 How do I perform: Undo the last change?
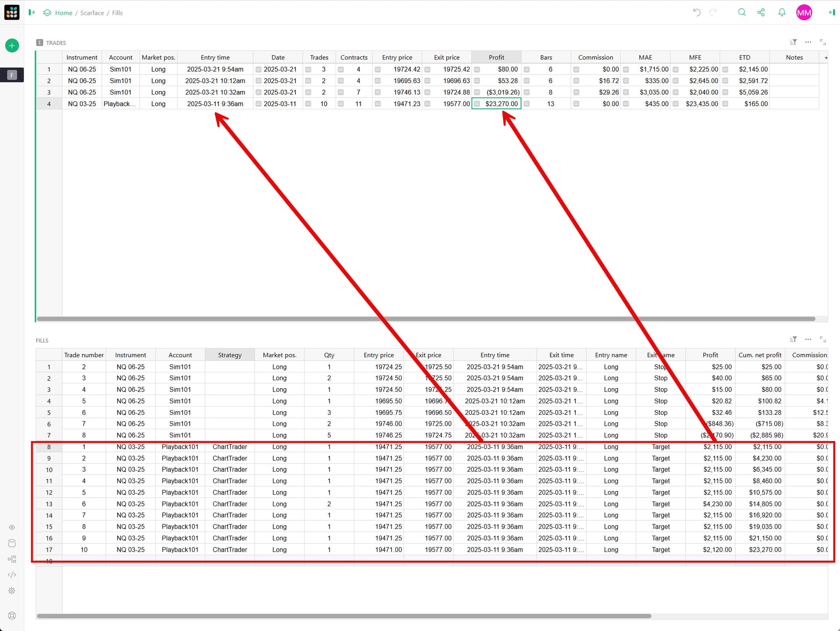tap(696, 12)
